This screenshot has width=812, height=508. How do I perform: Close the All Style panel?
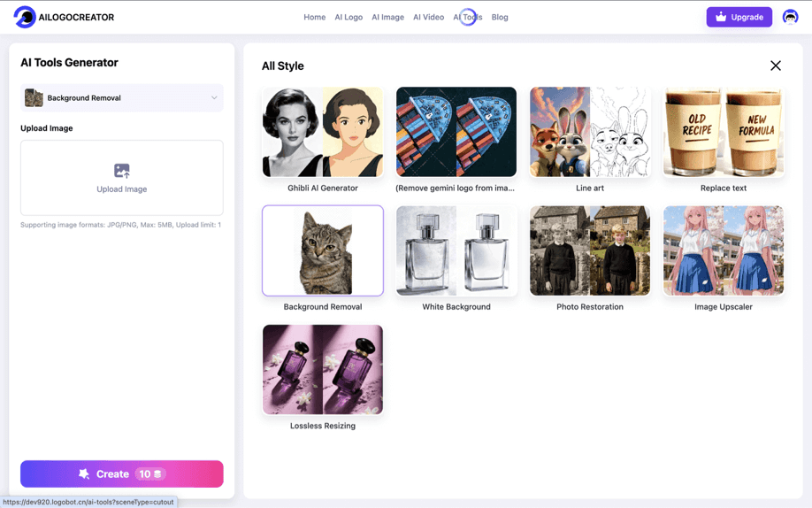pos(775,65)
